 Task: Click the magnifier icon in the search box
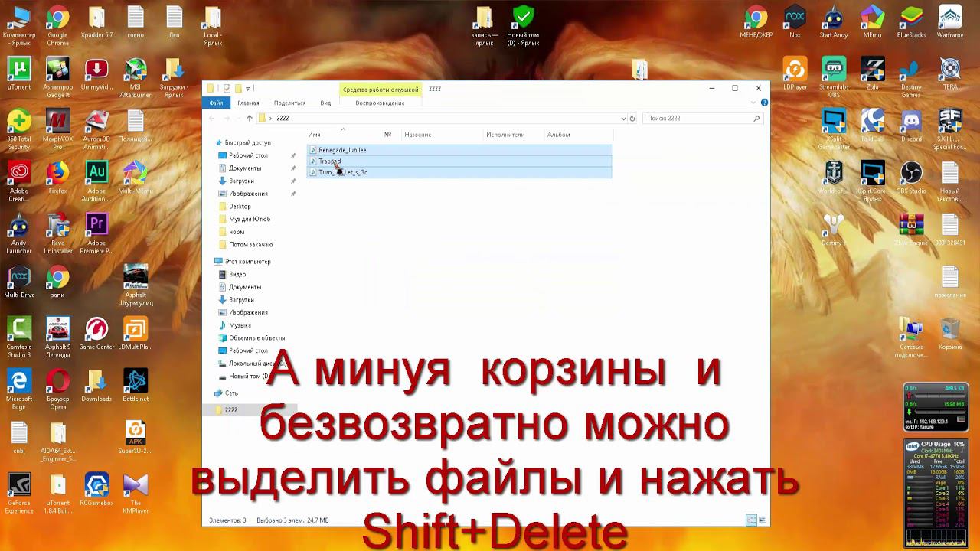(756, 119)
